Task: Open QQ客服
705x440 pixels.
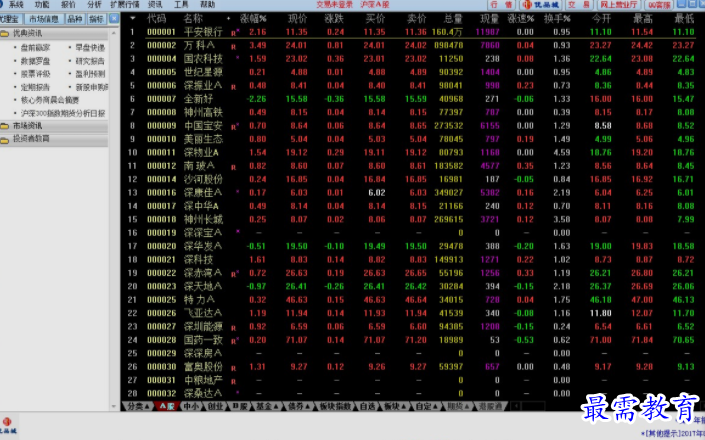Action: click(x=659, y=4)
